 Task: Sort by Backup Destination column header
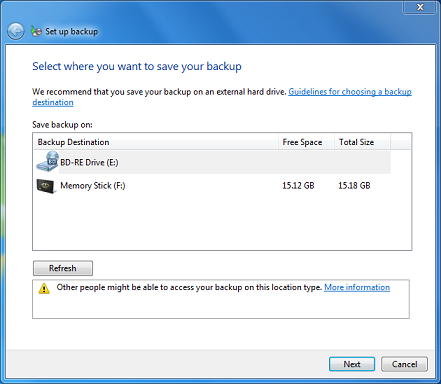(156, 142)
